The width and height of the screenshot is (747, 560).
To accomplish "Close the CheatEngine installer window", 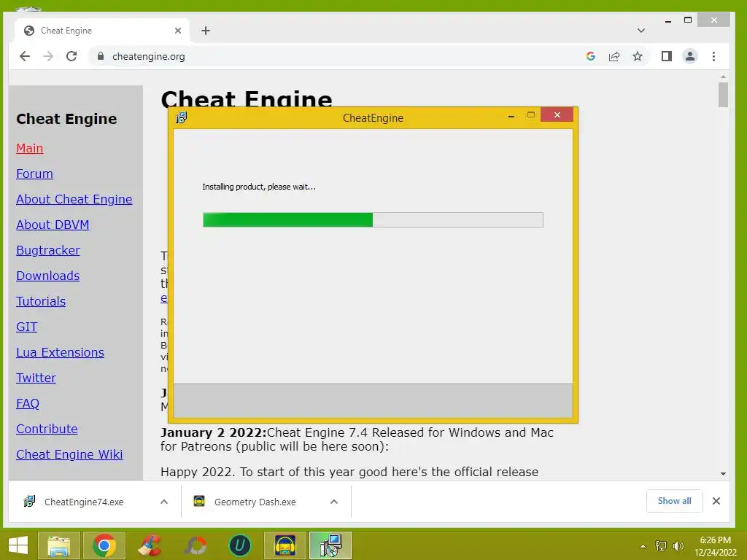I will (x=557, y=114).
